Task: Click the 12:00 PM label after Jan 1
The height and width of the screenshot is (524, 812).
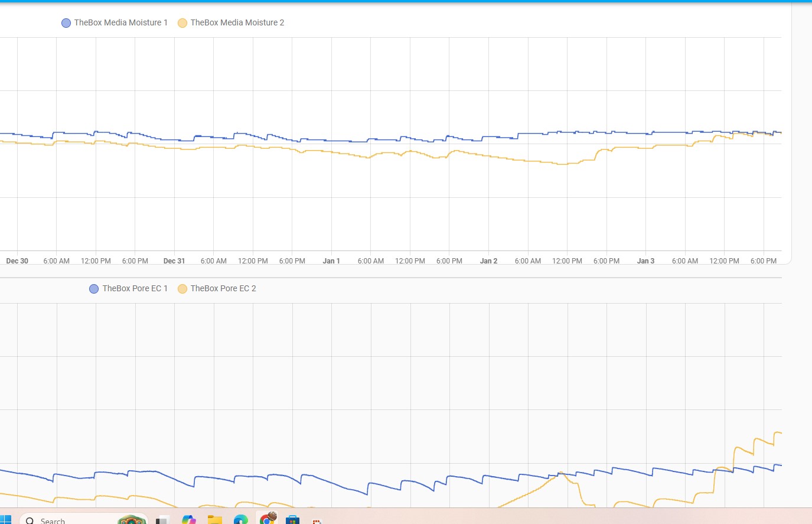Action: [x=410, y=261]
